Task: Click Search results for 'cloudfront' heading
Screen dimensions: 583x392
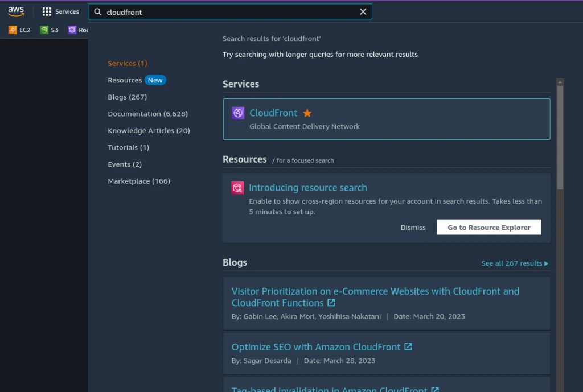Action: click(x=272, y=39)
